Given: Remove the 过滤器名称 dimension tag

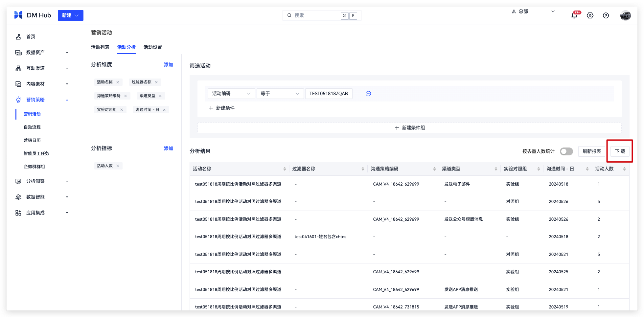Looking at the screenshot, I should tap(156, 82).
